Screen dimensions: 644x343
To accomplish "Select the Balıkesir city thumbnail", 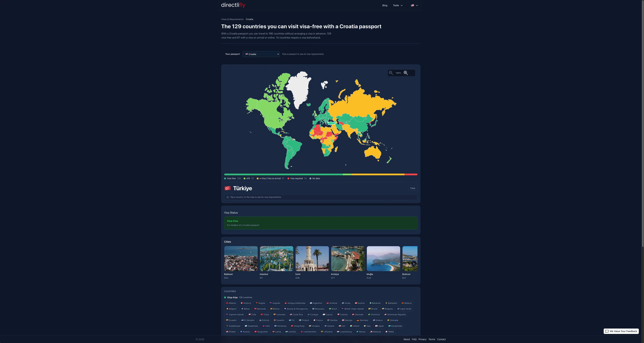I will (241, 258).
